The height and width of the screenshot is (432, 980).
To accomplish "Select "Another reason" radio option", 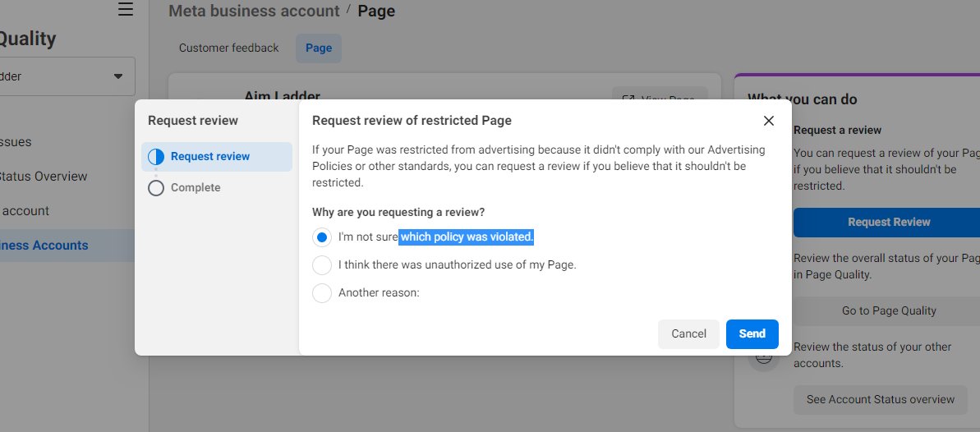I will [322, 292].
